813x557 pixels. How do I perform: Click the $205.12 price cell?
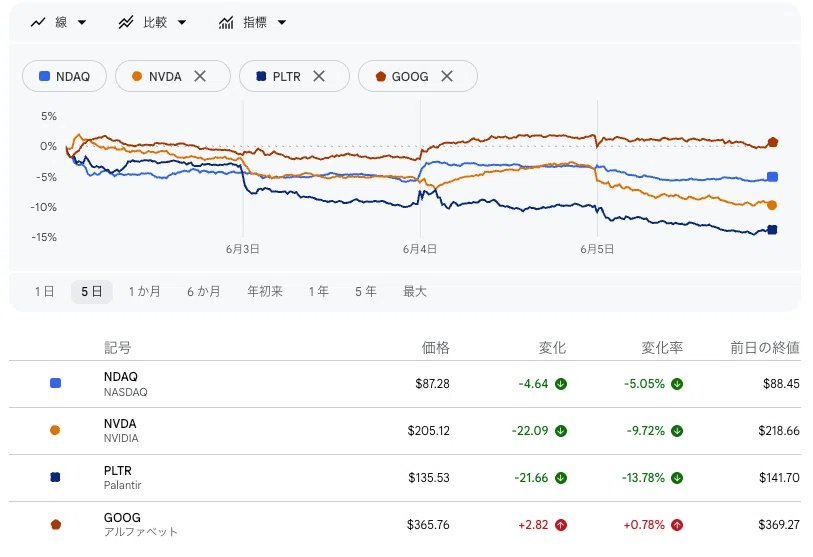[x=429, y=431]
